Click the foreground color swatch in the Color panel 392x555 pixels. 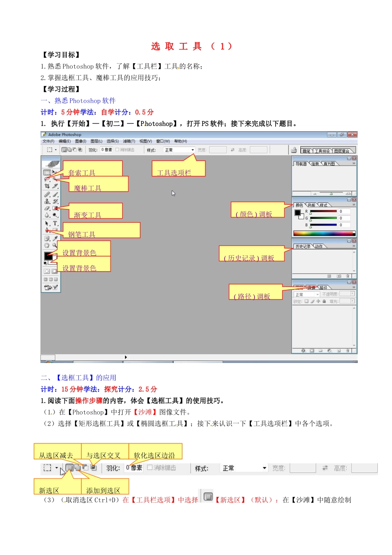tap(297, 213)
